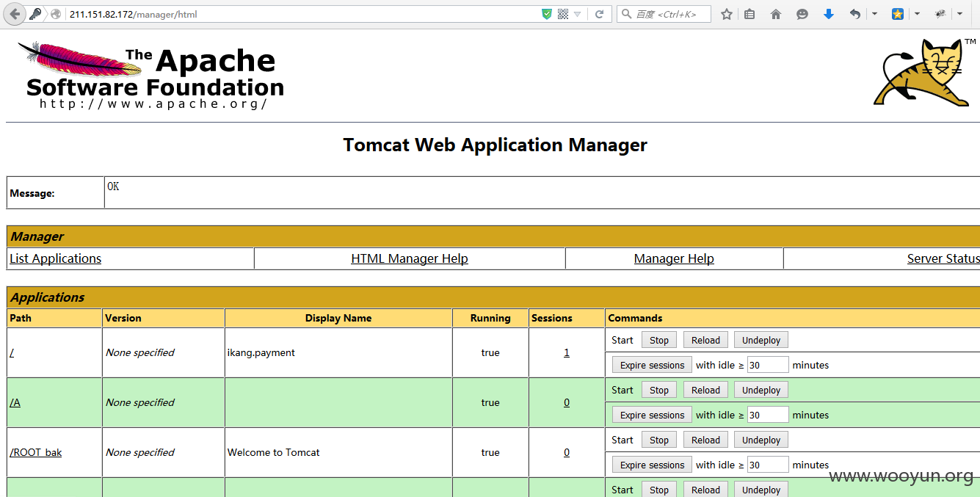Click the "Tomcat Web Application Manager" heading

[496, 145]
